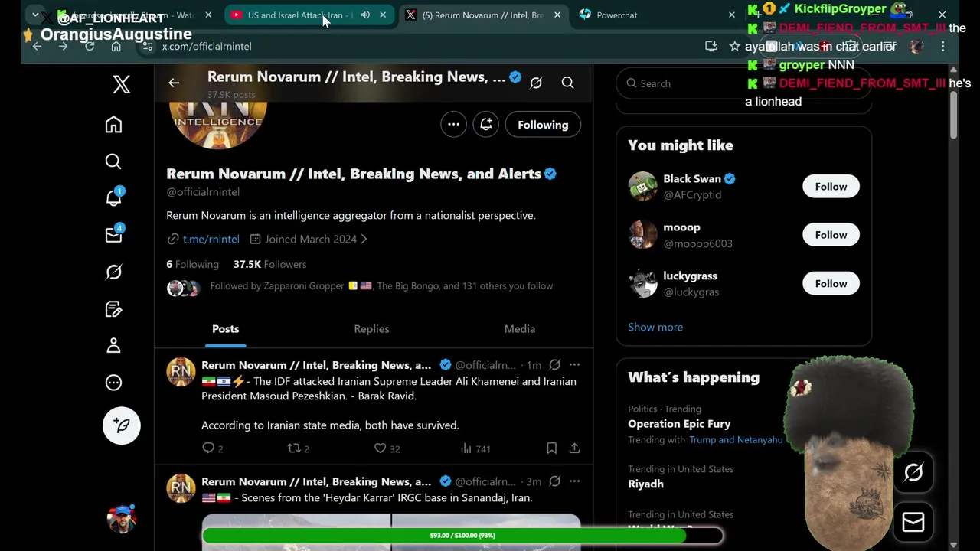Open Riyadh trending topic
Image resolution: width=980 pixels, height=551 pixels.
pyautogui.click(x=645, y=484)
